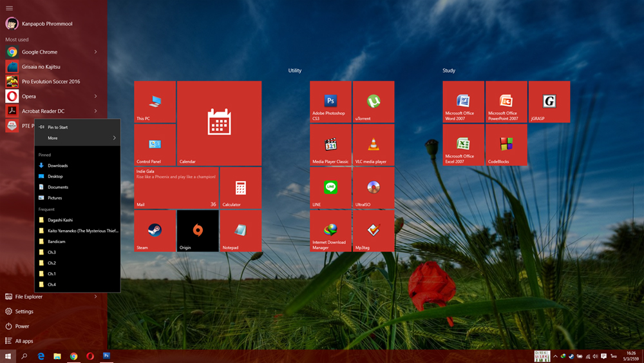This screenshot has width=644, height=363.
Task: Open the frequent folder Bandicam
Action: (78, 241)
